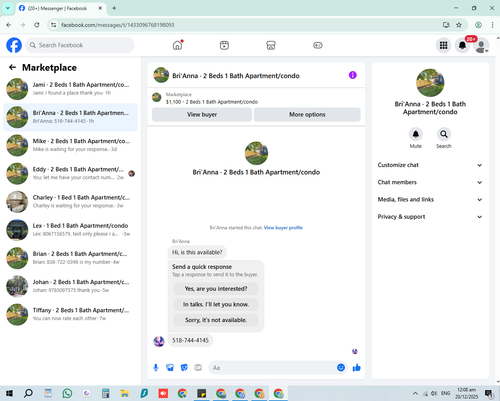Expand Media, files and links section
This screenshot has height=401, width=500.
[430, 200]
